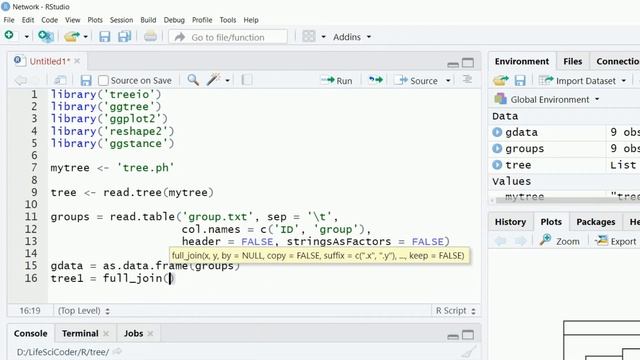The height and width of the screenshot is (360, 640).
Task: Print the current file icon
Action: click(x=150, y=37)
